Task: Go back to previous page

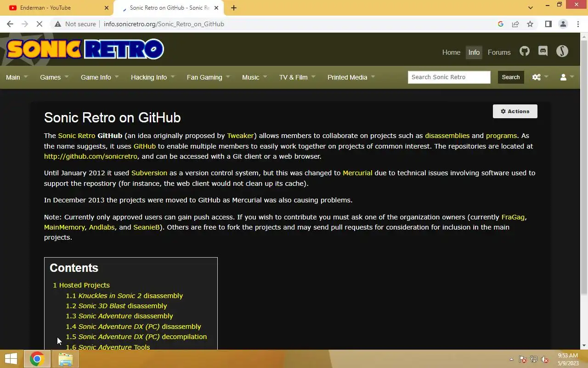Action: (10, 24)
